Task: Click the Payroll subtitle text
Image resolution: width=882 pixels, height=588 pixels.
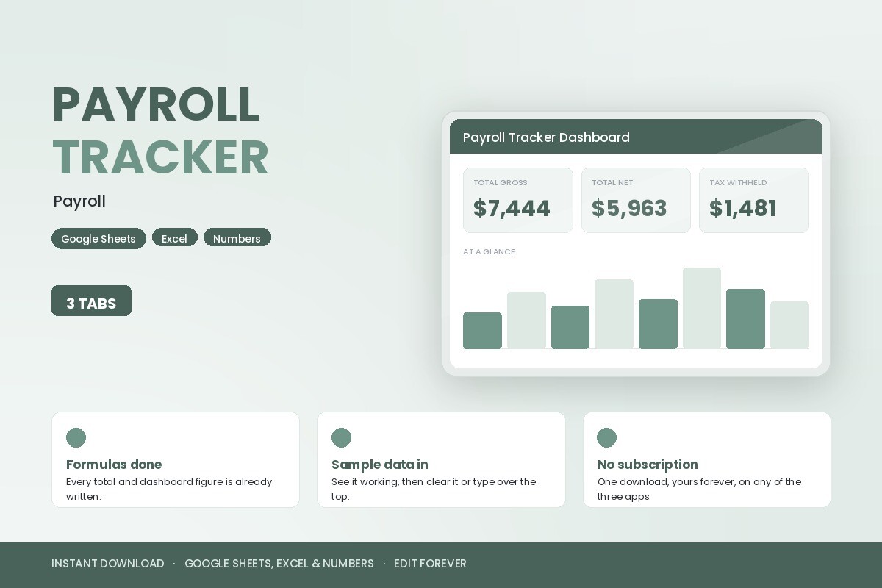Action: [x=79, y=201]
